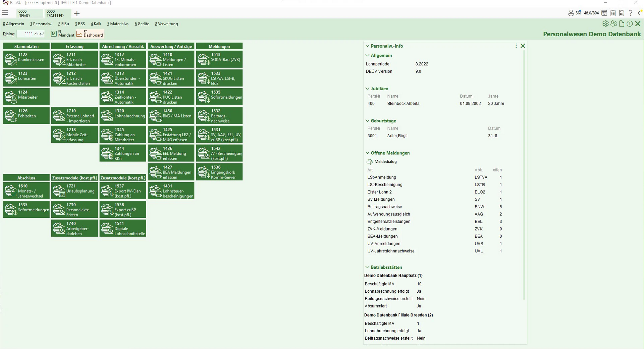Click inside the Dialog number input field
644x349 pixels.
tap(28, 34)
